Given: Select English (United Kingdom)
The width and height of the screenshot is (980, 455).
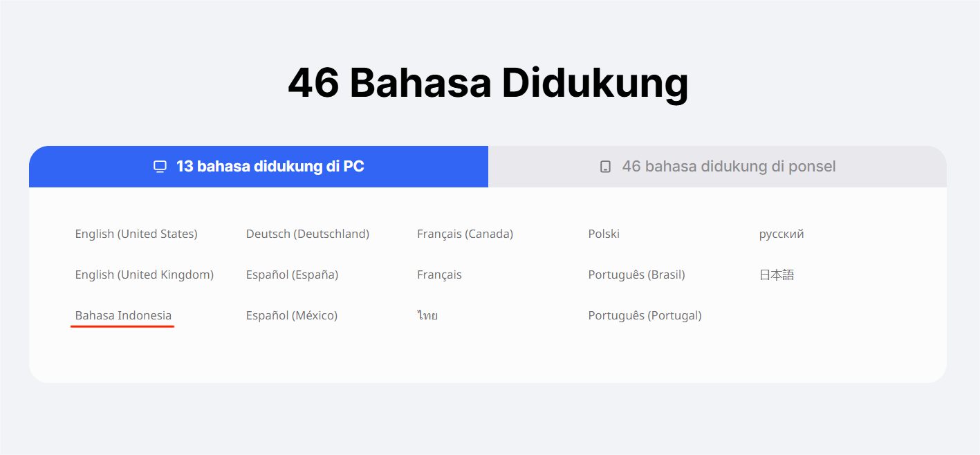Looking at the screenshot, I should tap(144, 274).
